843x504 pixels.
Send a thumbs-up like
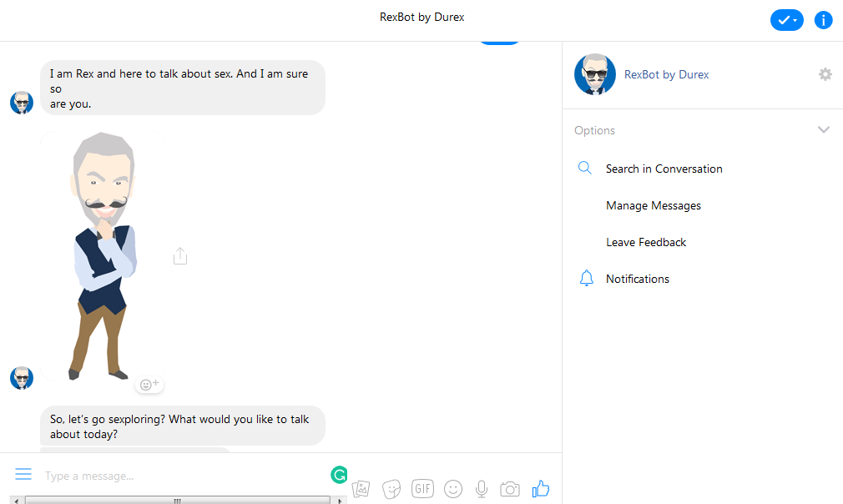point(540,488)
